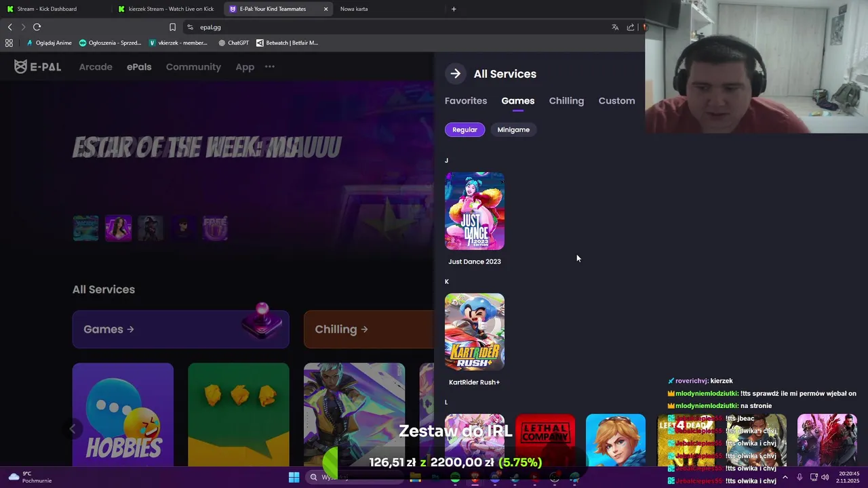
Task: Select the Games tab in All Services
Action: [x=518, y=100]
